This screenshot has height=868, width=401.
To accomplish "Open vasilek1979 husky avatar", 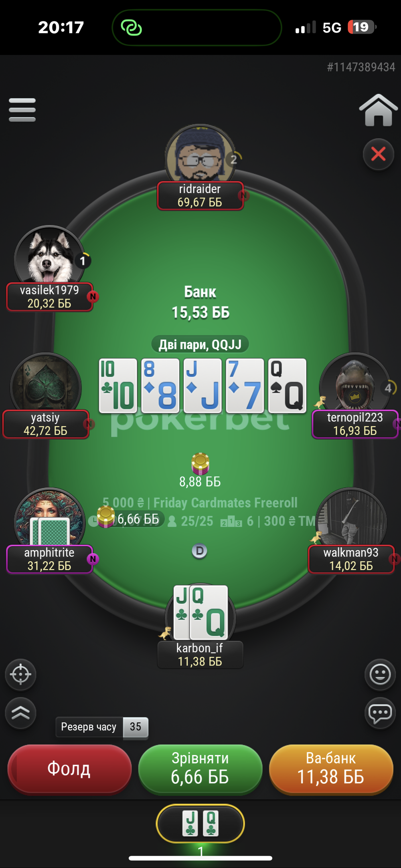I will 49,255.
